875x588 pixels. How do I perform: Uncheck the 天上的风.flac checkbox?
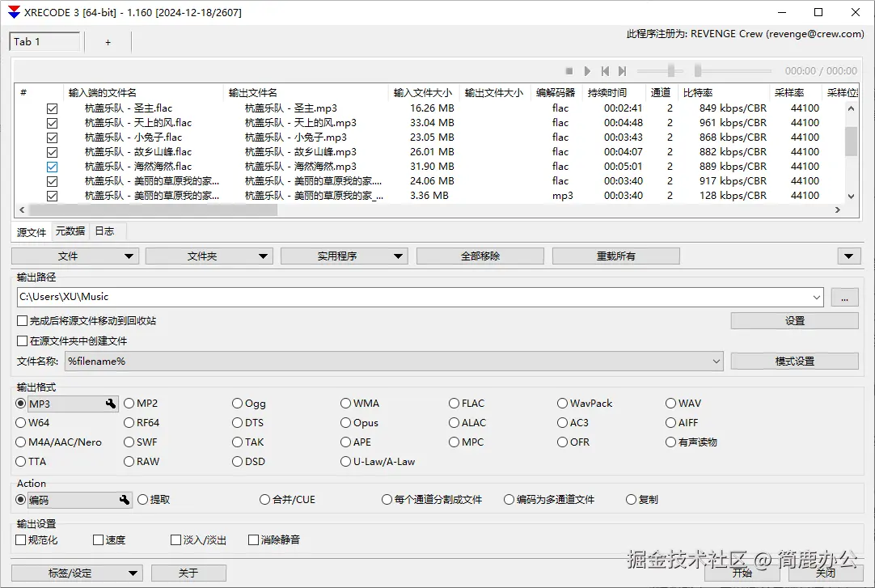pos(52,123)
